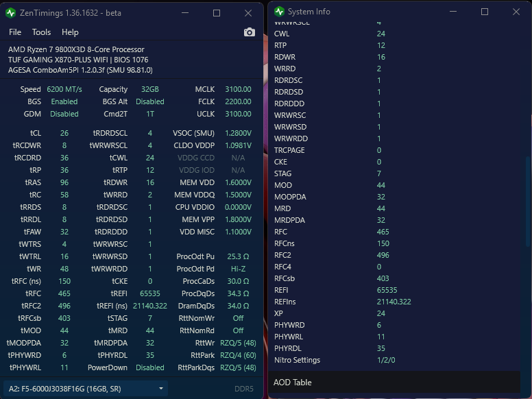This screenshot has height=399, width=532.
Task: Click the MCLK 3100.00 value
Action: 238,89
